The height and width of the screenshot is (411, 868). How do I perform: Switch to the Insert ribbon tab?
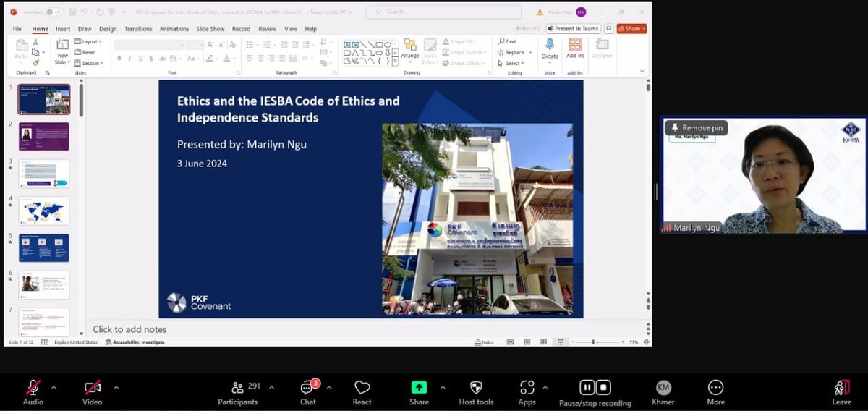[63, 29]
